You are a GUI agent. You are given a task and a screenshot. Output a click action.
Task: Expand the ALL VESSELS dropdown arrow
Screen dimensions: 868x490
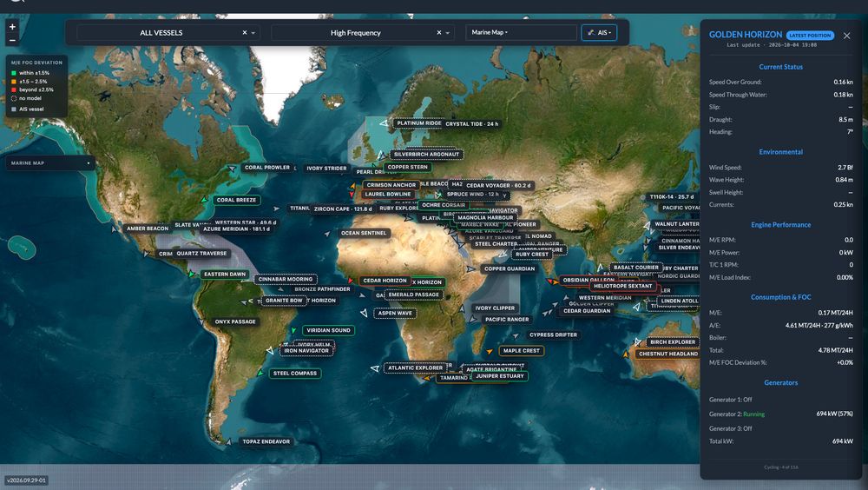(x=253, y=33)
